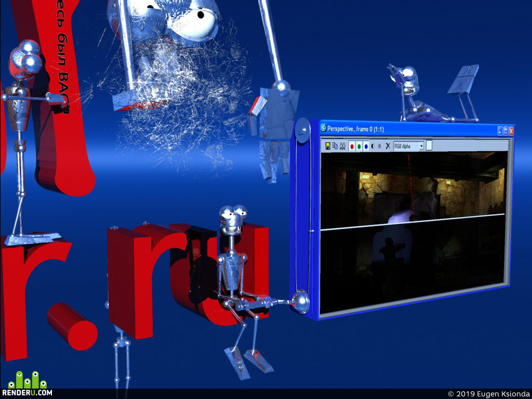Close the Perspective frame window
This screenshot has width=532, height=399.
511,131
